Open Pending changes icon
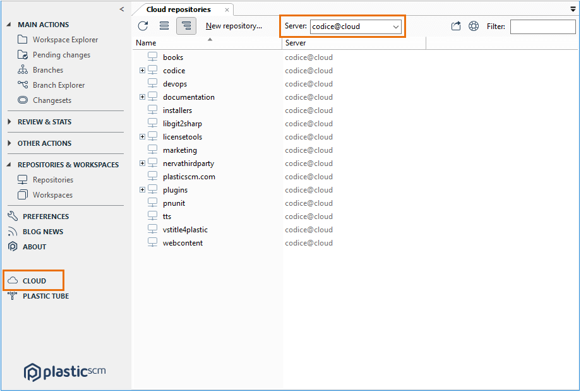This screenshot has width=581, height=392. pyautogui.click(x=23, y=55)
